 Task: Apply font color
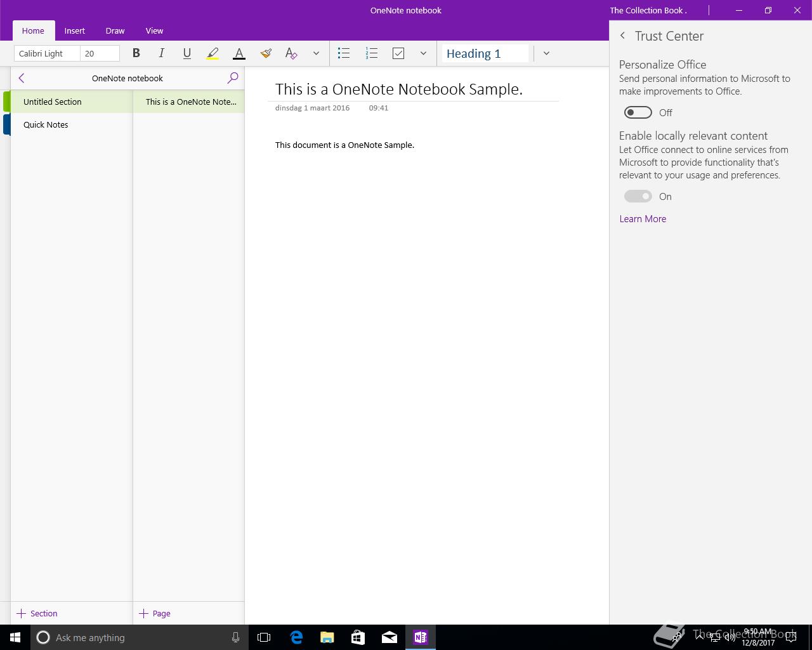click(x=239, y=53)
